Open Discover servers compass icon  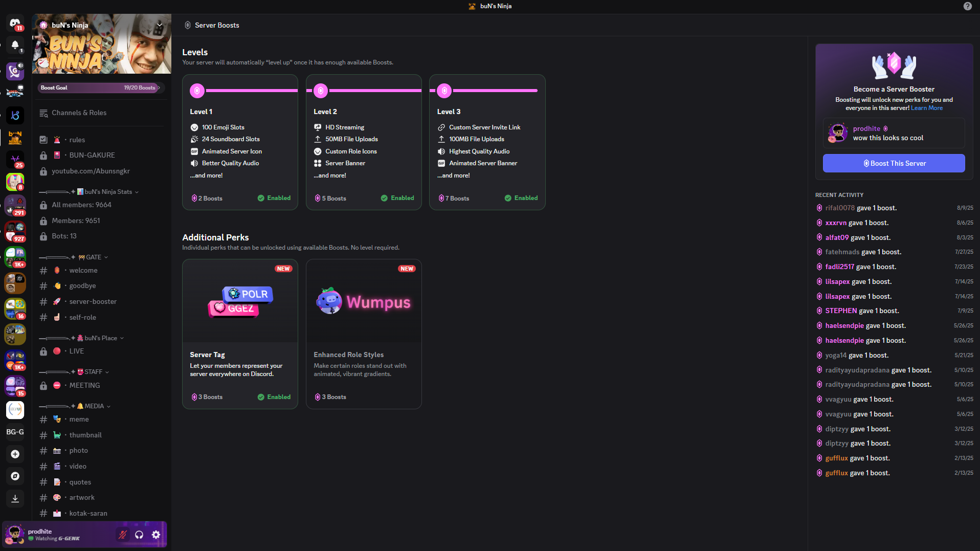click(x=15, y=476)
